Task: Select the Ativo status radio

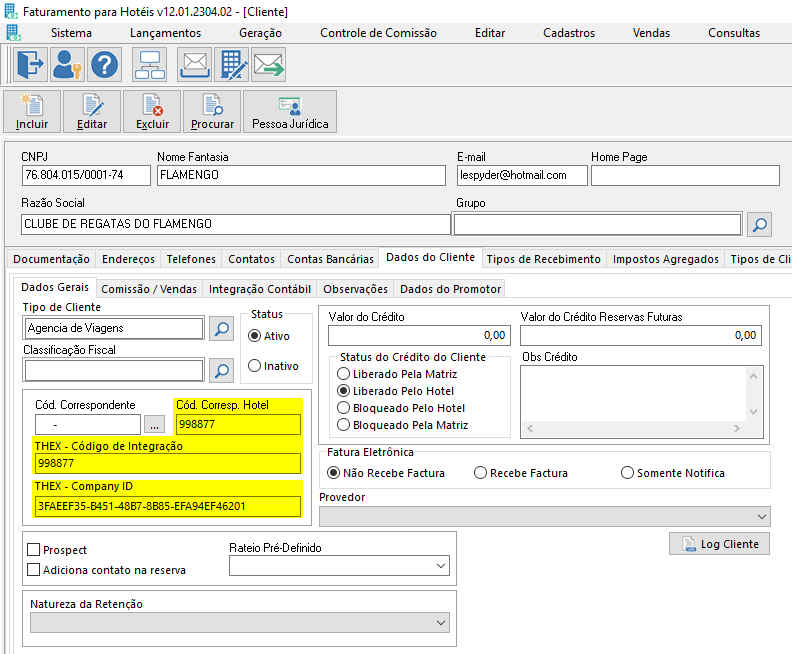Action: [255, 336]
